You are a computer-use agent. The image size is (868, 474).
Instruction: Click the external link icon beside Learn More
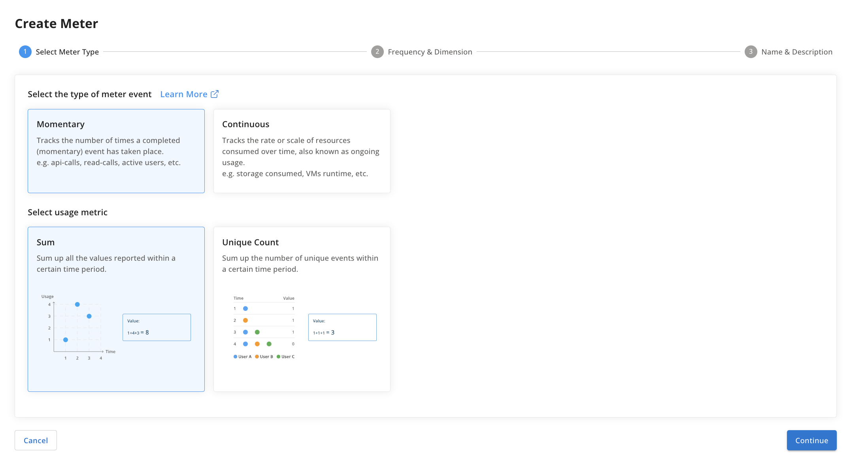[x=215, y=94]
